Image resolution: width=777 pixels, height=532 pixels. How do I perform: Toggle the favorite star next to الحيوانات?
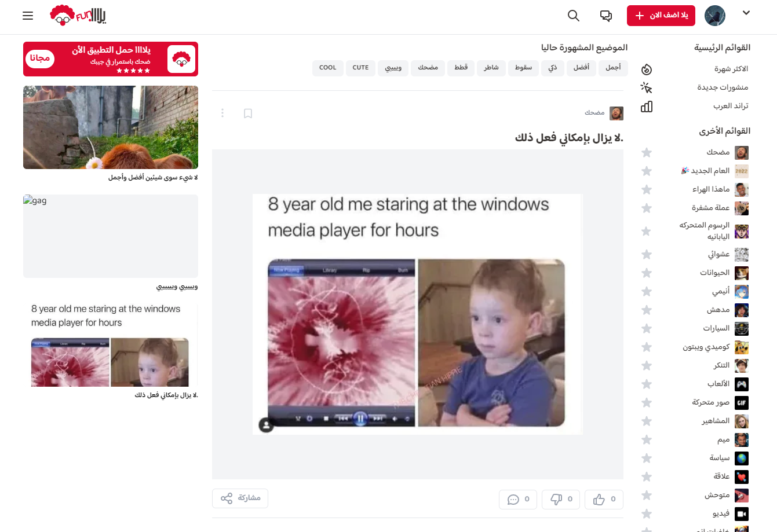coord(647,273)
